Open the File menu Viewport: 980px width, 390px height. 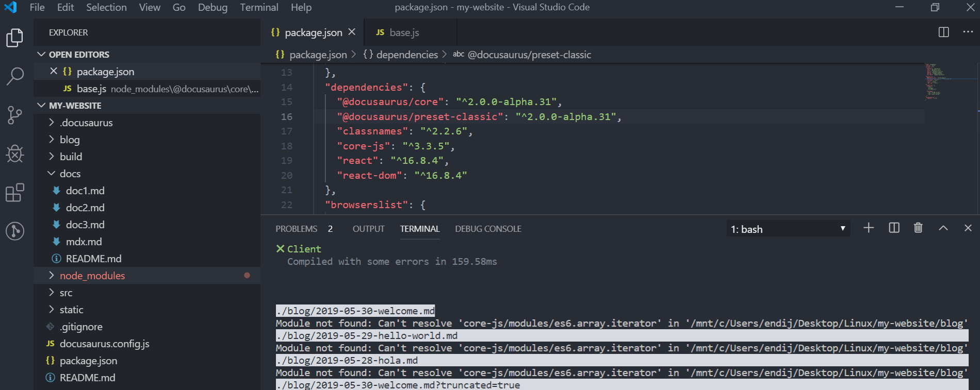click(x=37, y=7)
